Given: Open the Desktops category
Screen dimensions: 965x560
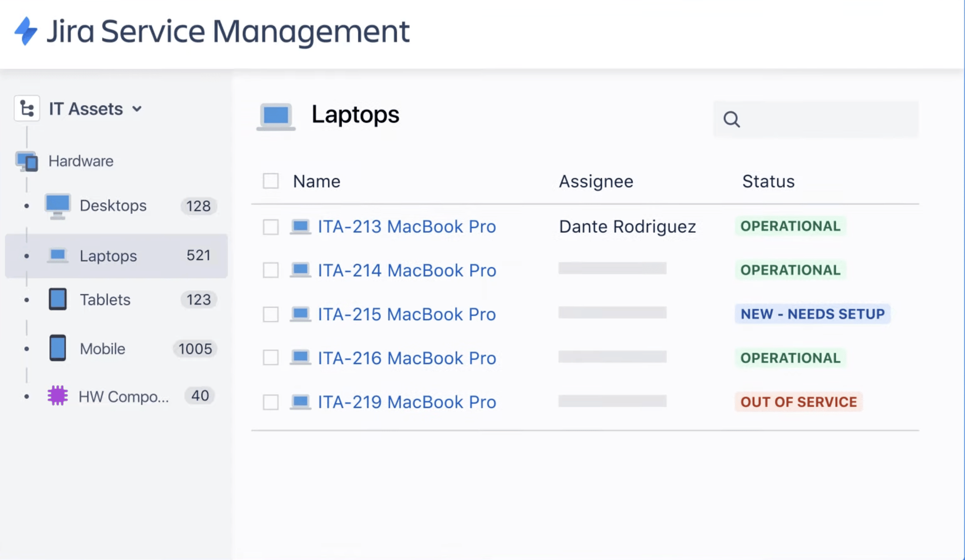Looking at the screenshot, I should pyautogui.click(x=113, y=206).
